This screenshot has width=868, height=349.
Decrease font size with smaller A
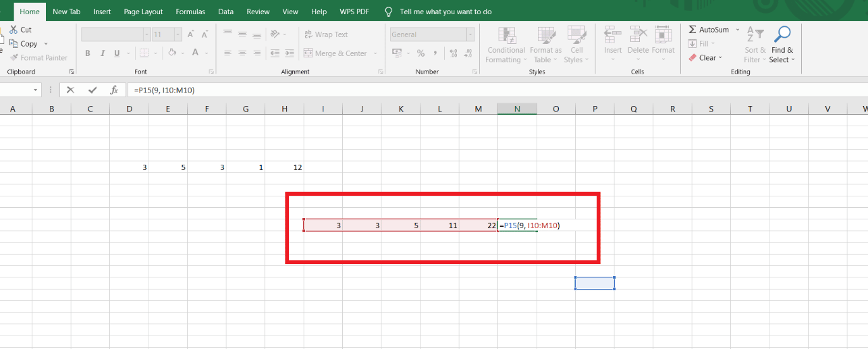click(205, 34)
